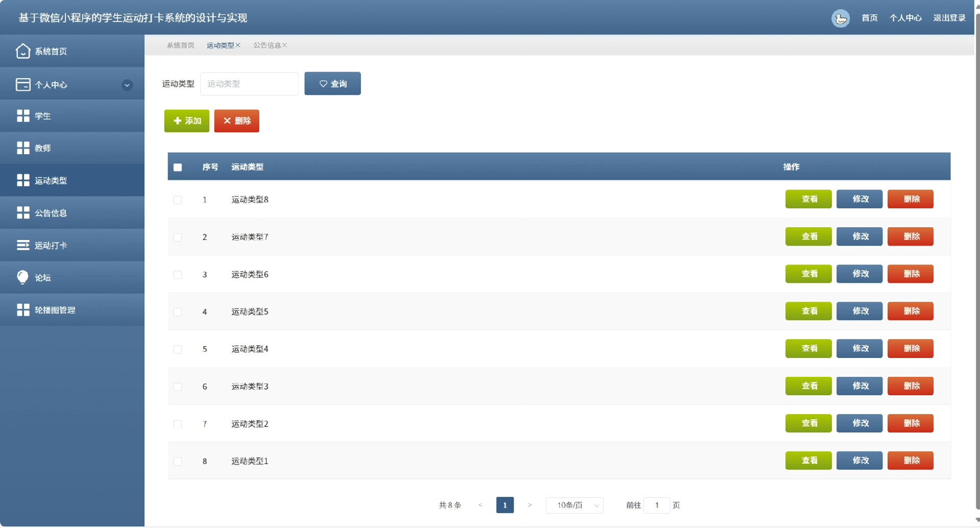Screen dimensions: 980x528
Task: Click the grid icon beside 运动类型 in sidebar
Action: coord(23,180)
